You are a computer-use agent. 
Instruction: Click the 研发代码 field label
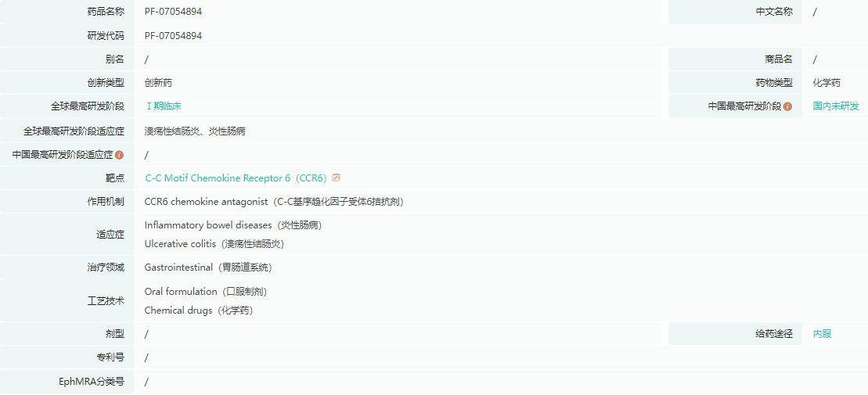tap(106, 36)
